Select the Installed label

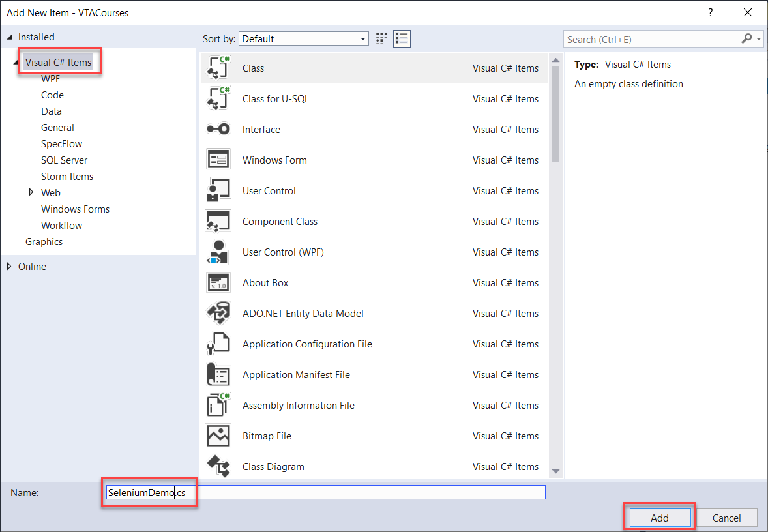click(37, 37)
